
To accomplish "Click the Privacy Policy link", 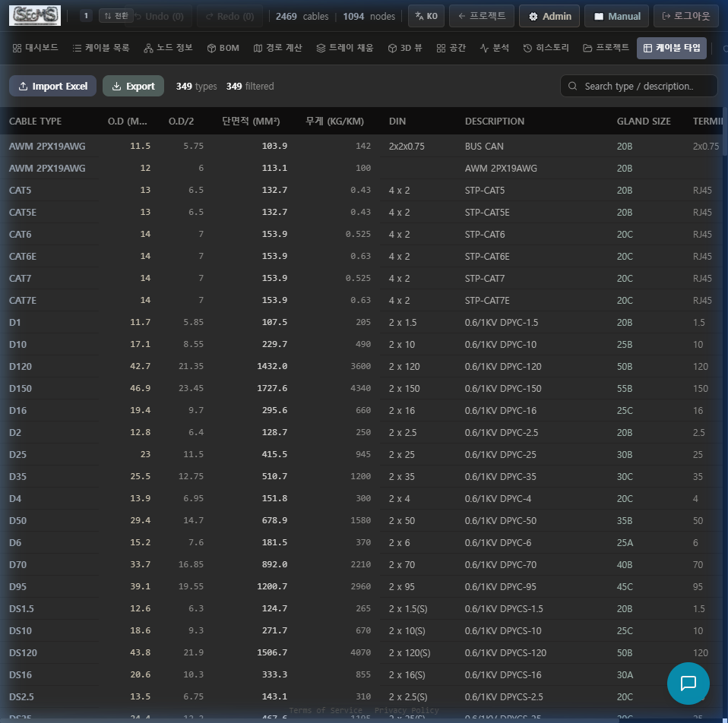I will 407,710.
